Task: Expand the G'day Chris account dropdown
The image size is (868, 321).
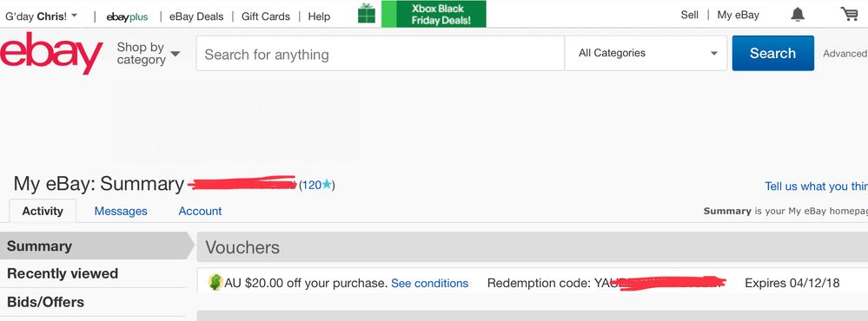Action: [41, 16]
